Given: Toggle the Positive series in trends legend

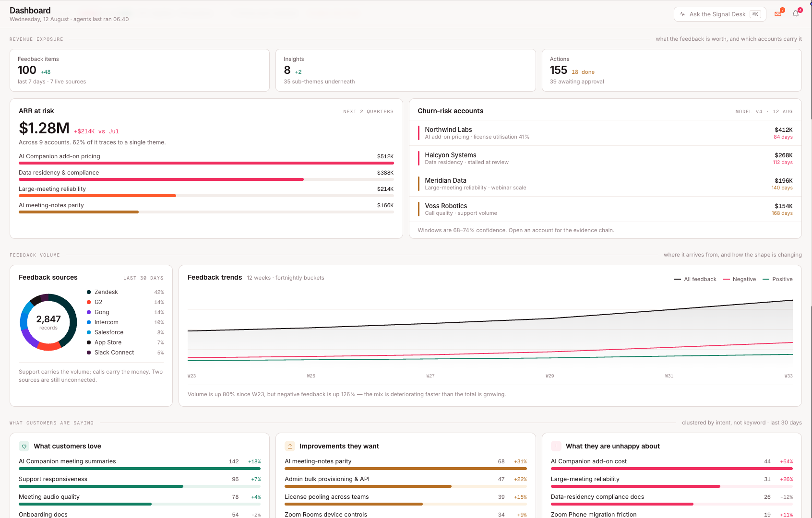Looking at the screenshot, I should [777, 279].
